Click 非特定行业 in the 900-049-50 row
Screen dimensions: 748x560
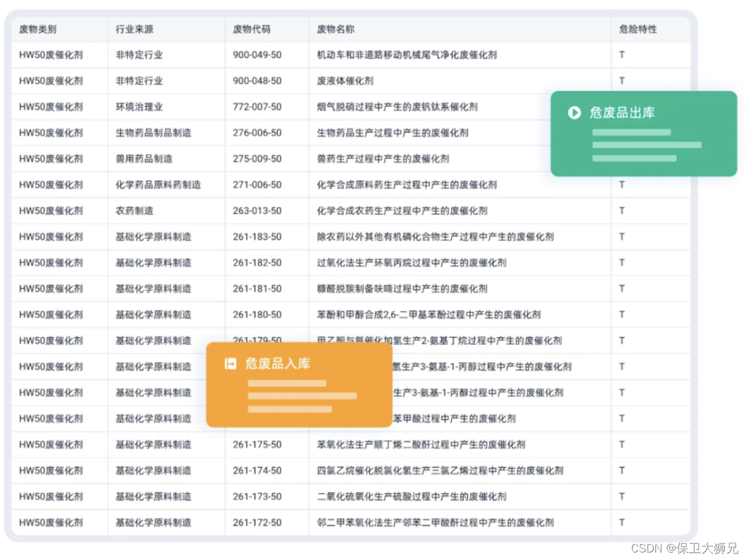(139, 55)
